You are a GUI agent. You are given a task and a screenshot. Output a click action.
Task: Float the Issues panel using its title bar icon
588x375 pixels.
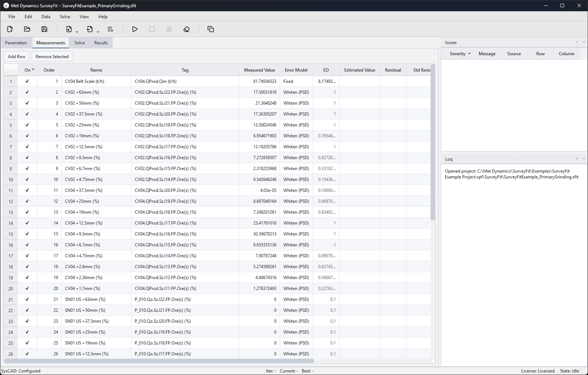[x=577, y=42]
